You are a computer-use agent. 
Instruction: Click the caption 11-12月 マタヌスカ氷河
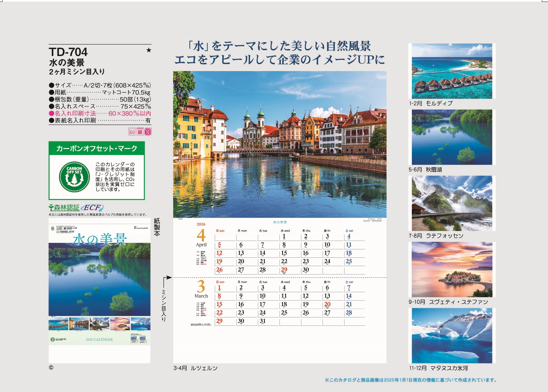(438, 368)
